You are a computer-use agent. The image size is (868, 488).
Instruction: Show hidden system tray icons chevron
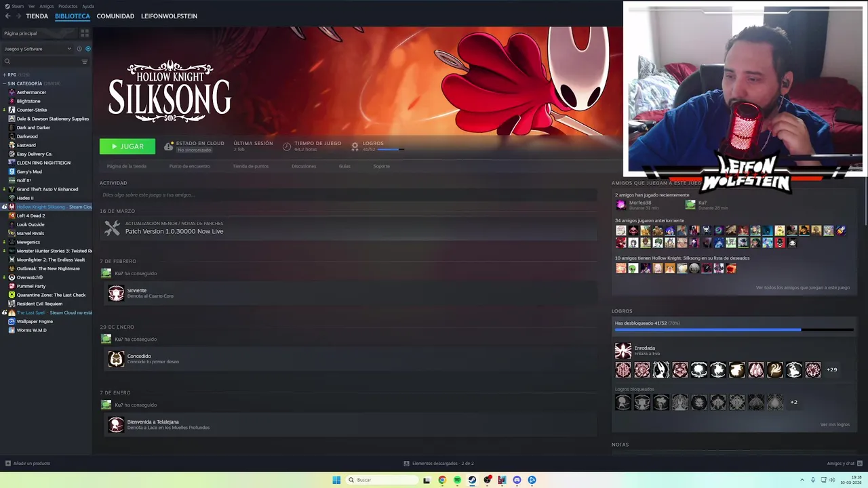point(802,480)
